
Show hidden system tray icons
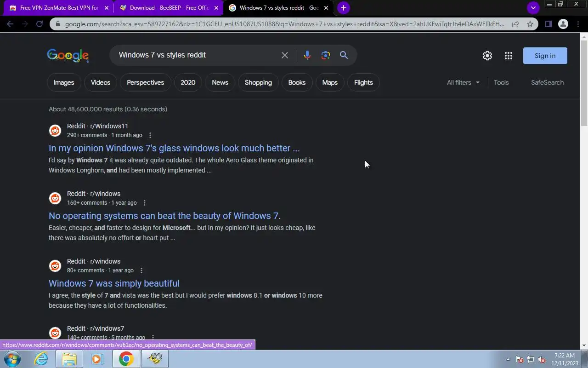(x=508, y=359)
